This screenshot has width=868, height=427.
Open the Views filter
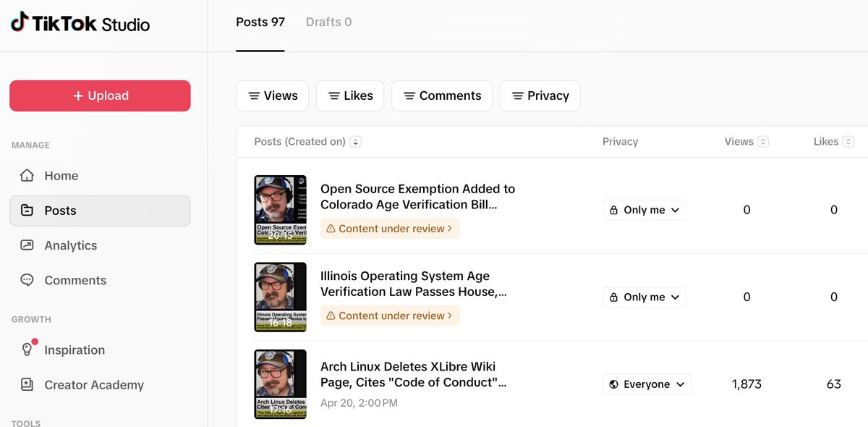tap(273, 96)
